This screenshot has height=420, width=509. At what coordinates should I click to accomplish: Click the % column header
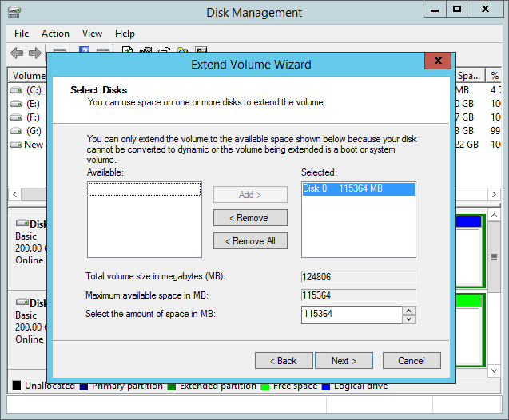[494, 76]
